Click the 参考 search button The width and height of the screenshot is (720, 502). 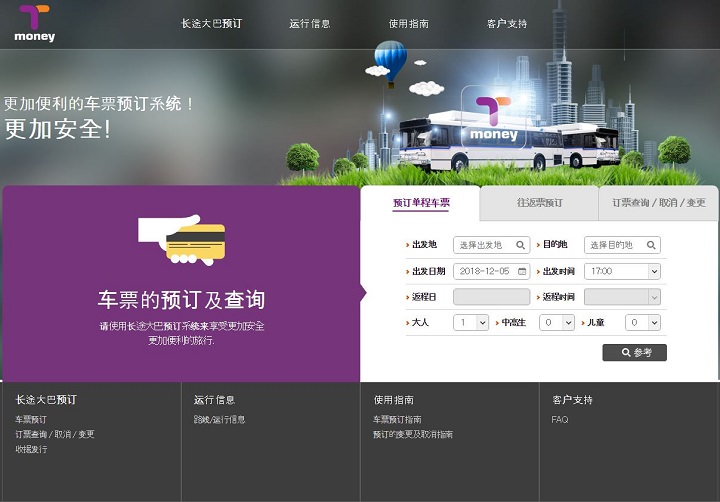click(635, 352)
